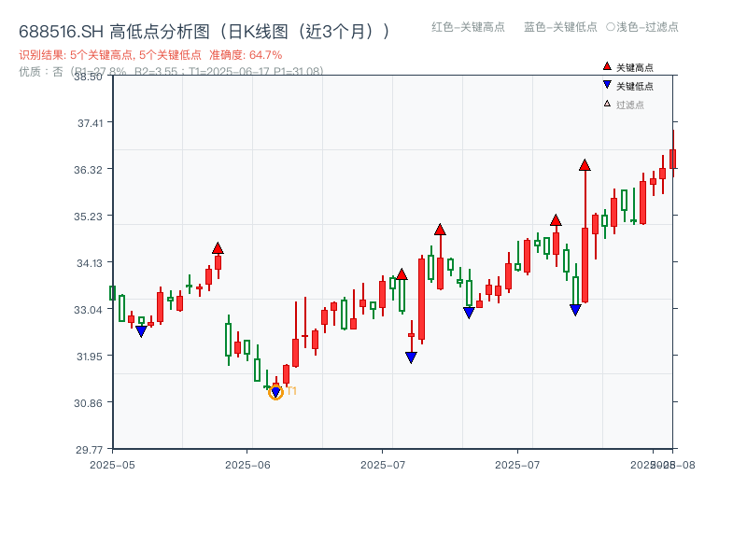Viewport: 747px width, 560px height.
Task: Click the blue low-point marker near 31.95
Action: pyautogui.click(x=411, y=357)
